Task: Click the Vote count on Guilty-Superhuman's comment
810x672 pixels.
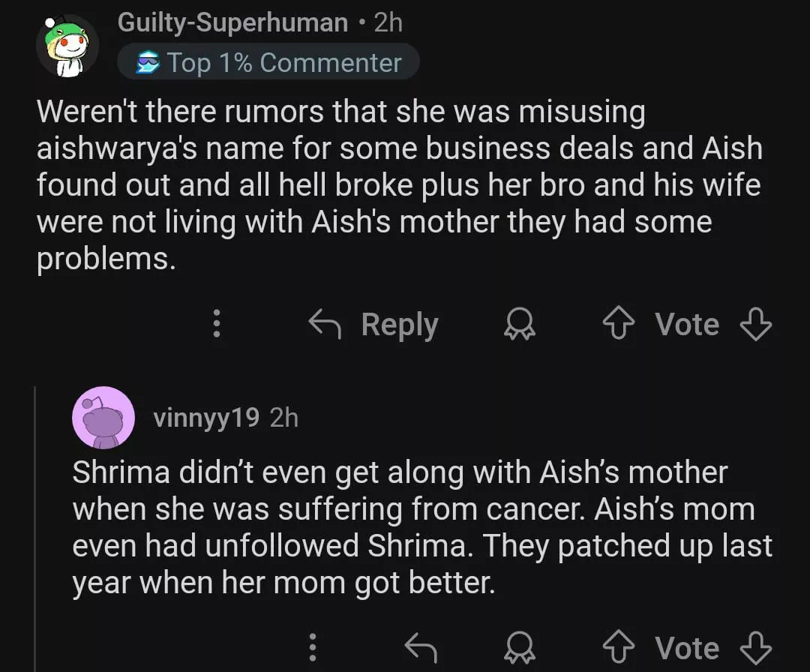Action: (x=686, y=324)
